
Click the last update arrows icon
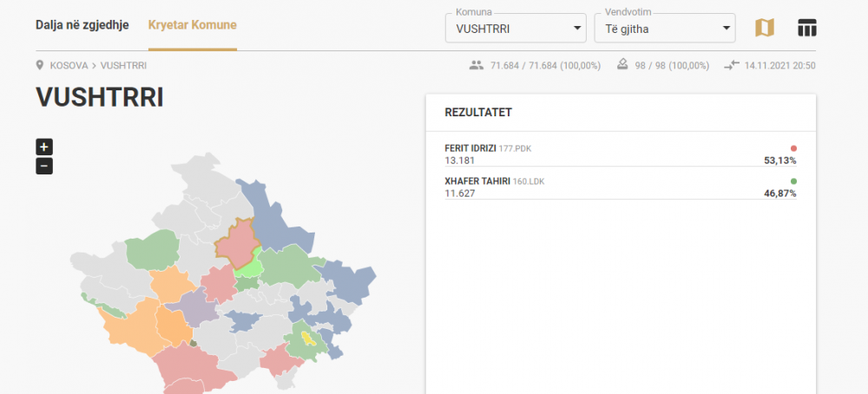coord(732,65)
